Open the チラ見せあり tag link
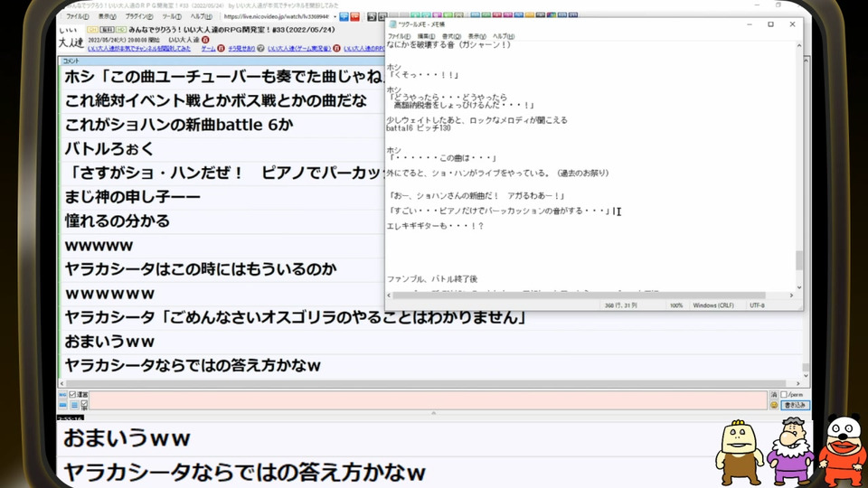The width and height of the screenshot is (868, 488). coord(241,49)
